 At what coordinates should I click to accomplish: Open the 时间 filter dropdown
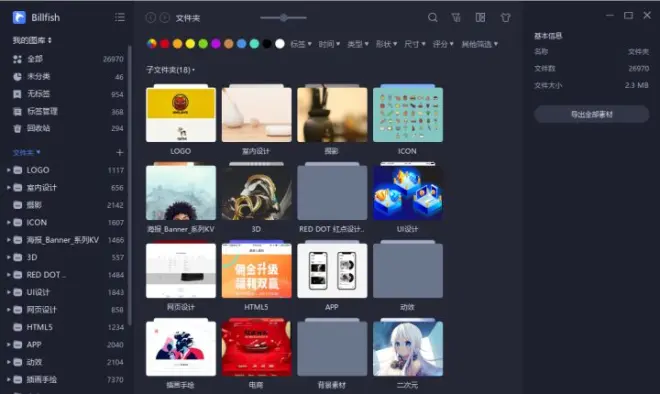point(329,44)
